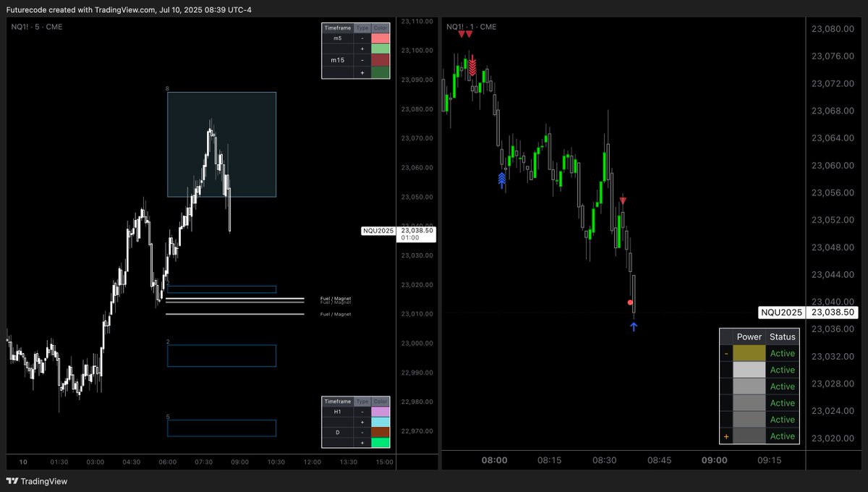This screenshot has width=868, height=492.
Task: Click the triple blue up-arrow marker on the 1-minute chart
Action: click(502, 181)
